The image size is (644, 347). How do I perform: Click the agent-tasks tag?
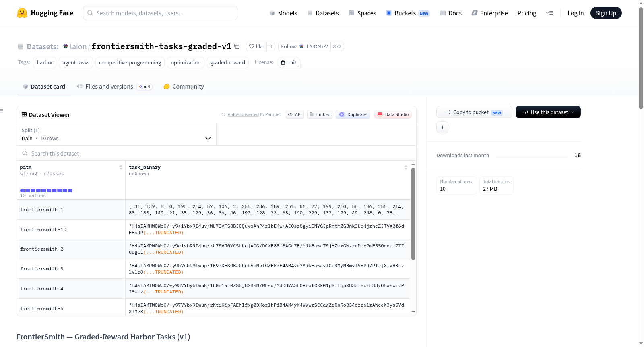[x=76, y=62]
